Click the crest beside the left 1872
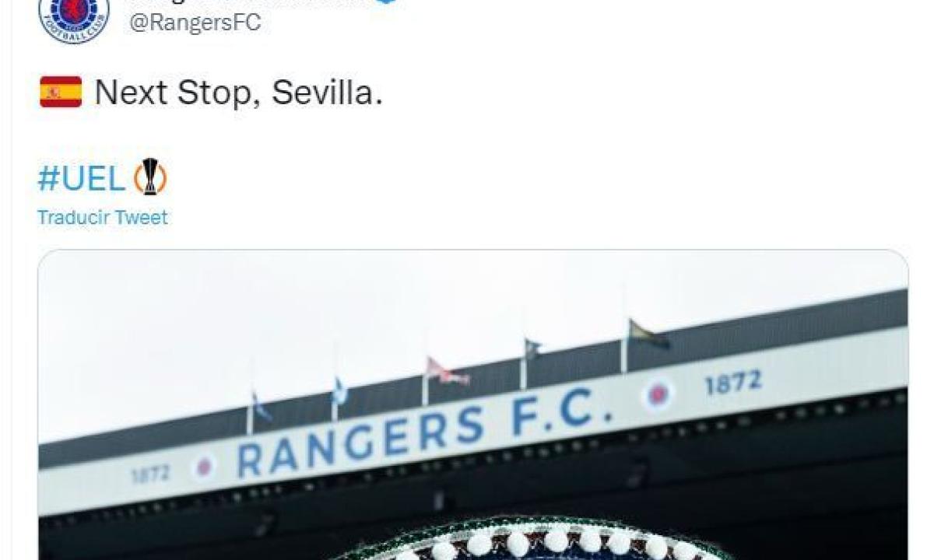Image resolution: width=934 pixels, height=560 pixels. point(205,467)
